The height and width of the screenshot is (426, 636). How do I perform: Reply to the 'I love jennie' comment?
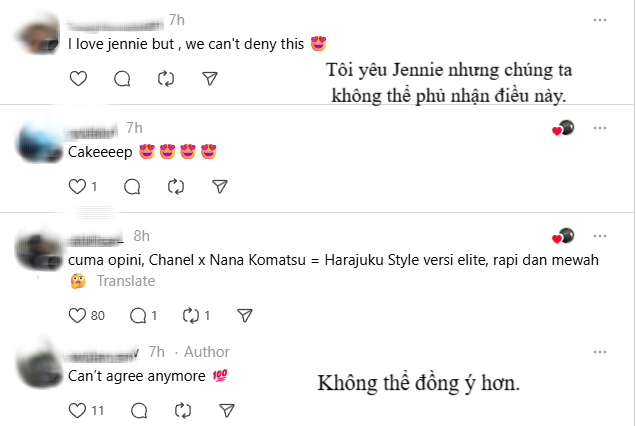(122, 78)
